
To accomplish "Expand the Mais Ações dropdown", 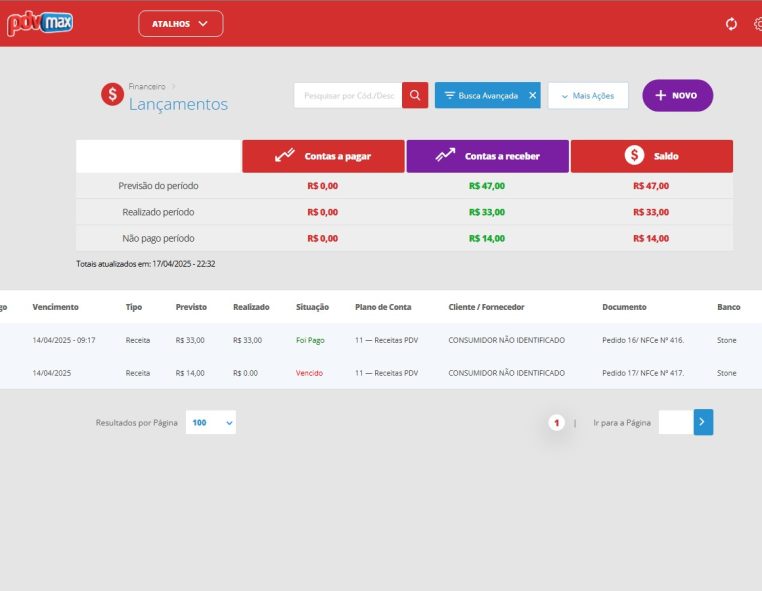I will (x=588, y=95).
